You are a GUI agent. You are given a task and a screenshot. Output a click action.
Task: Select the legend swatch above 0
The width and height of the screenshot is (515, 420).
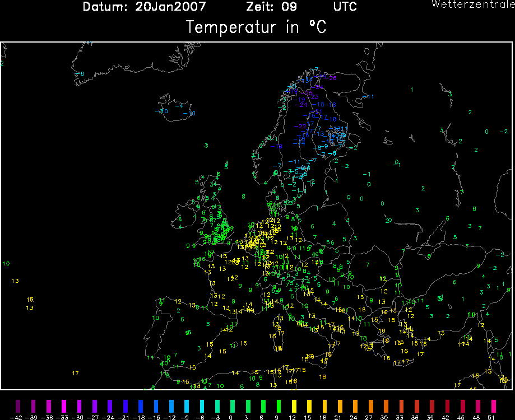click(233, 406)
